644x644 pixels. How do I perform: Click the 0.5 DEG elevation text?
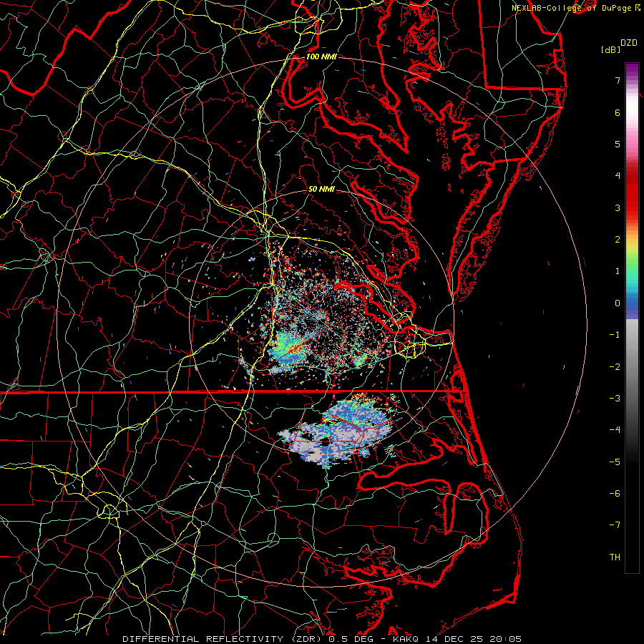(x=351, y=639)
